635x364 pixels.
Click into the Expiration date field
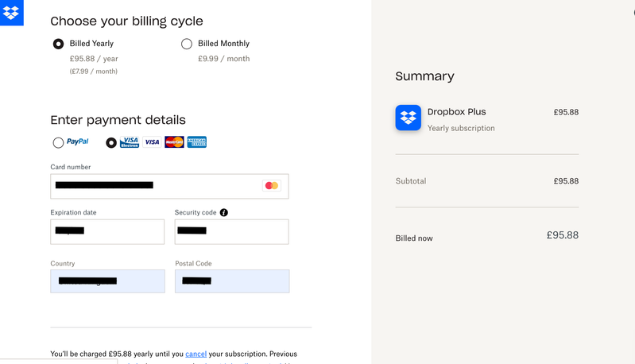pos(107,231)
